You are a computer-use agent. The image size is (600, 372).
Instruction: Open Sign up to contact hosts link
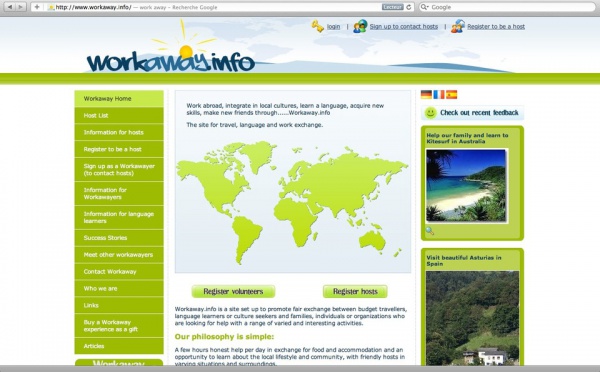click(x=404, y=26)
